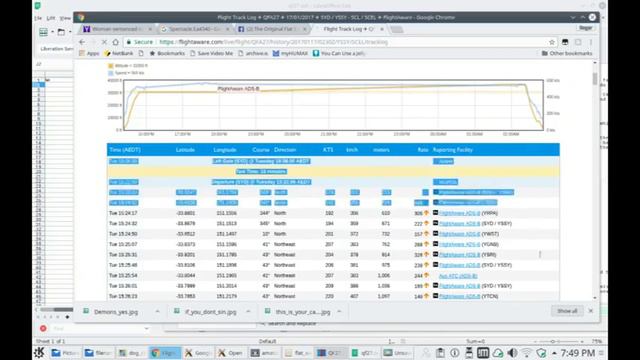This screenshot has height=360, width=640.
Task: Click the Speed legend swatch on the chart
Action: point(110,73)
